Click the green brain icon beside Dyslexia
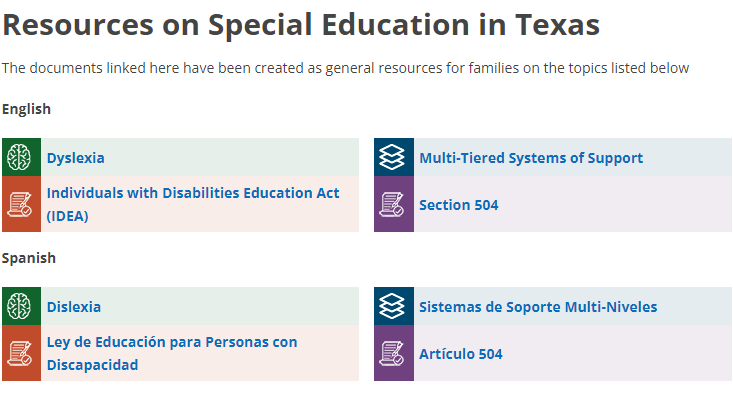The width and height of the screenshot is (733, 407). click(x=20, y=157)
